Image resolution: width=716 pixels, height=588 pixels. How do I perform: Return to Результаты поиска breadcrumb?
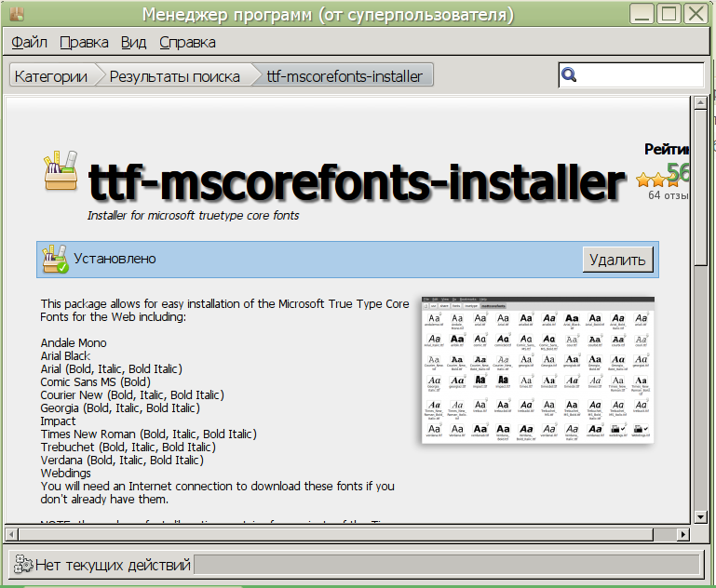click(174, 76)
